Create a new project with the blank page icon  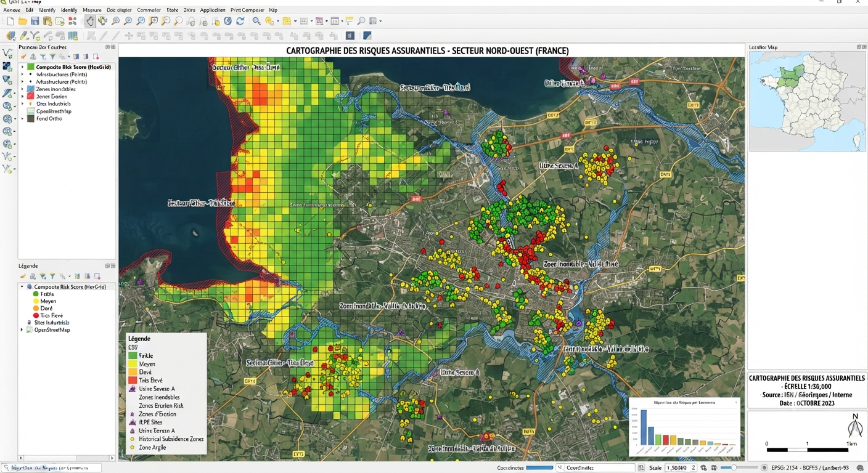pyautogui.click(x=10, y=21)
